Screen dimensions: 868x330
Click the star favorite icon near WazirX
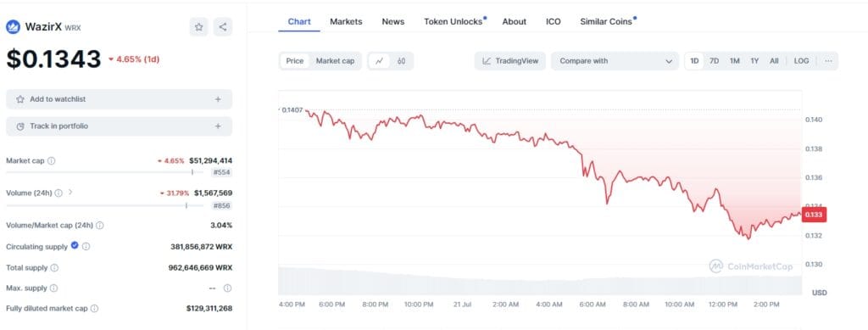[x=198, y=26]
